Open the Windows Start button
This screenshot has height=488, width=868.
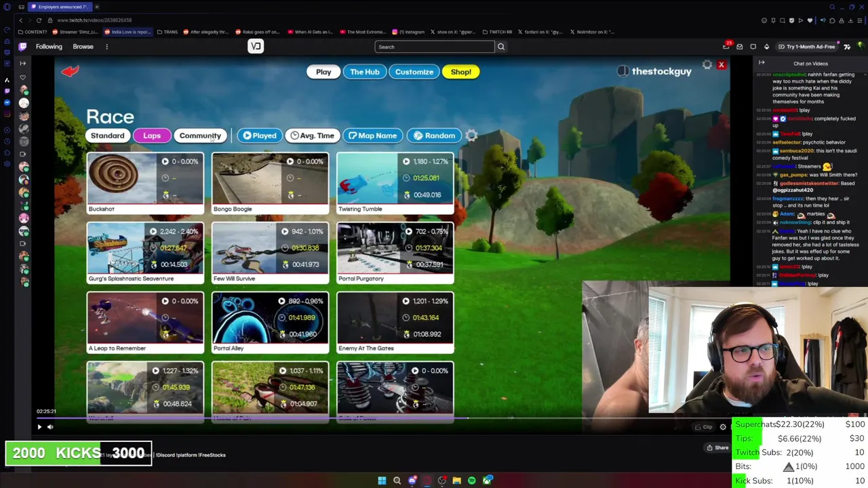(382, 481)
